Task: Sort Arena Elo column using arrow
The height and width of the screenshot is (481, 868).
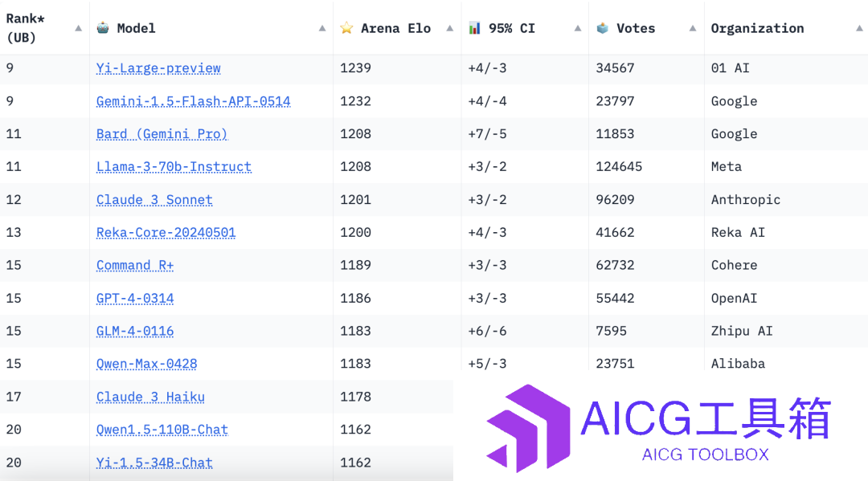Action: (449, 28)
